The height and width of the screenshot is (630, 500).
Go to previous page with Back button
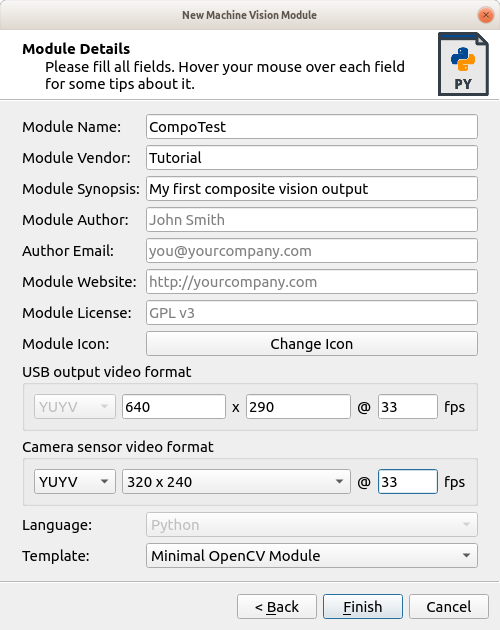click(x=277, y=607)
